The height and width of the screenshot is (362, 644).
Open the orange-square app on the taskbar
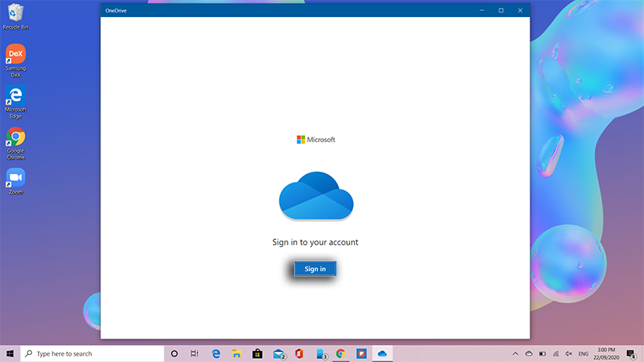point(362,353)
